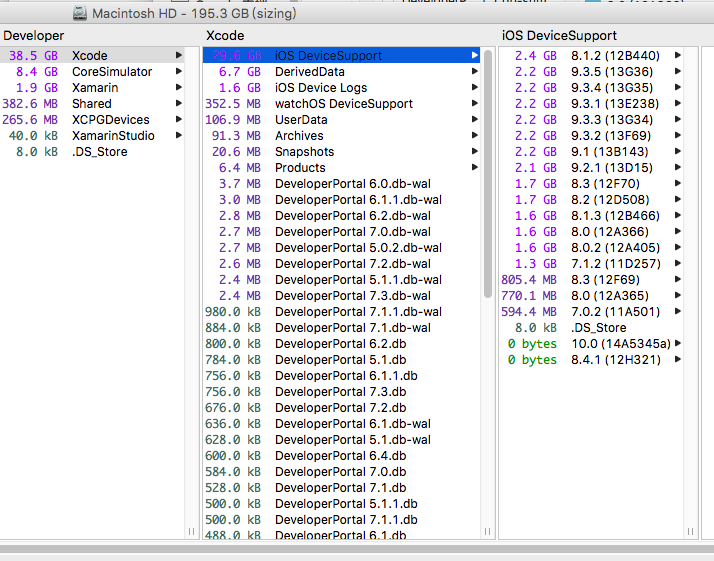Click the Macintosh HD disk icon in title bar

click(x=81, y=14)
